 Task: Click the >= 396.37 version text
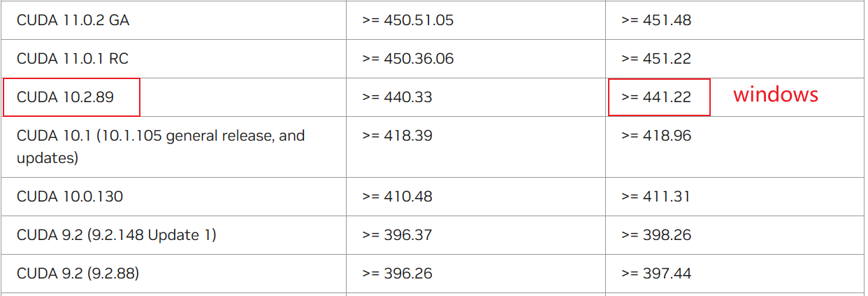click(x=397, y=235)
